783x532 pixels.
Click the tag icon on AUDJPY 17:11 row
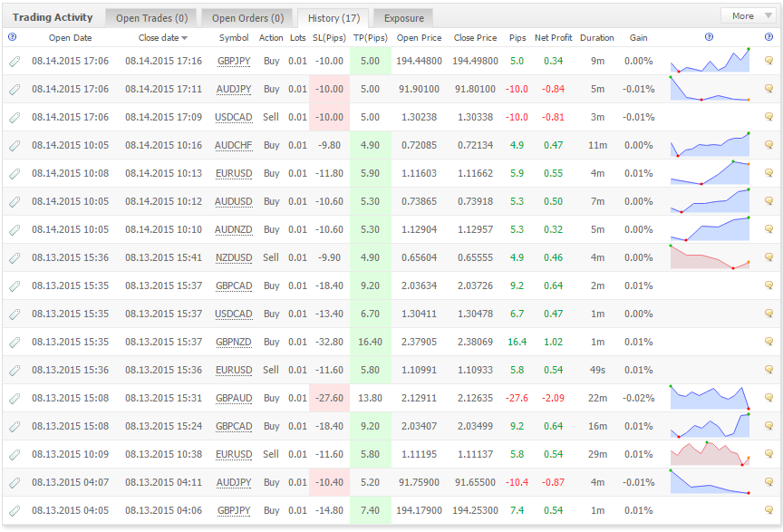coord(14,90)
